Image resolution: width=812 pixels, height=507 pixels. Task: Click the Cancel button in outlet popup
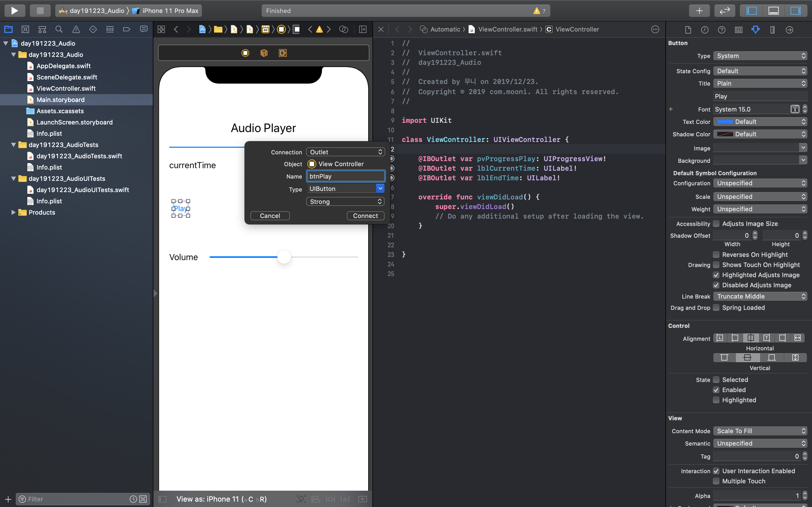pos(270,215)
